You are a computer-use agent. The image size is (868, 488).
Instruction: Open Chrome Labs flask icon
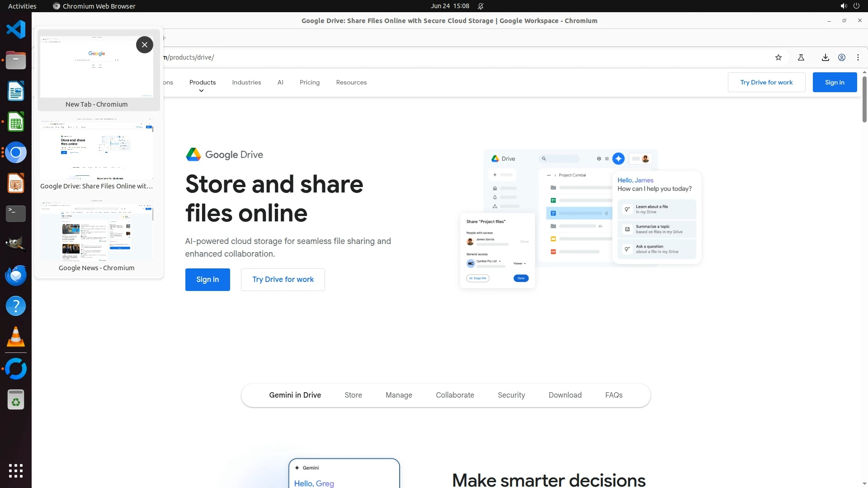(801, 57)
